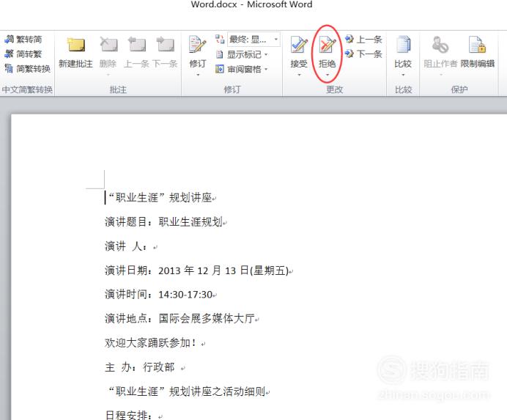Image resolution: width=507 pixels, height=420 pixels.
Task: Go to next comment (下一条) in 批注 group
Action: pos(165,45)
